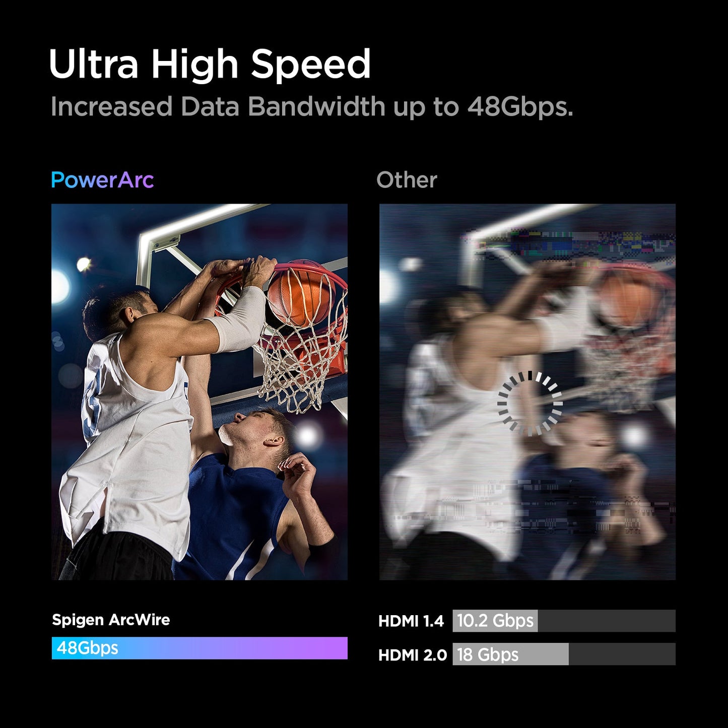728x728 pixels.
Task: Click the dark unfilled part of HDMI 1.4 bar
Action: click(607, 621)
